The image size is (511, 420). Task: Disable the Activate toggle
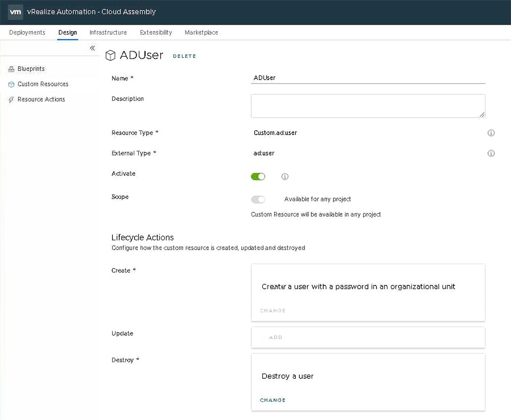[x=258, y=176]
